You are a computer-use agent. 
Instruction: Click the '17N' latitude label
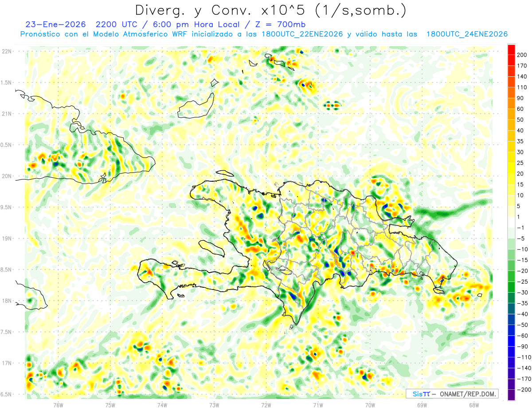(7, 363)
